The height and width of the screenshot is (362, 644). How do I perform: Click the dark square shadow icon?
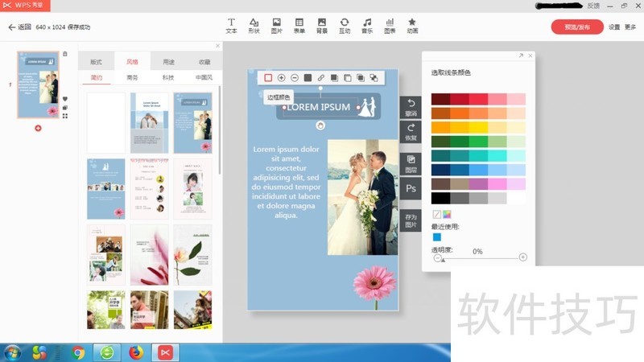click(x=334, y=77)
